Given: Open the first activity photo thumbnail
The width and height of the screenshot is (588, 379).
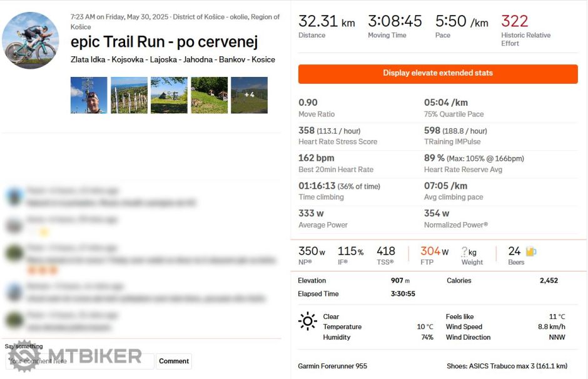Looking at the screenshot, I should point(89,94).
